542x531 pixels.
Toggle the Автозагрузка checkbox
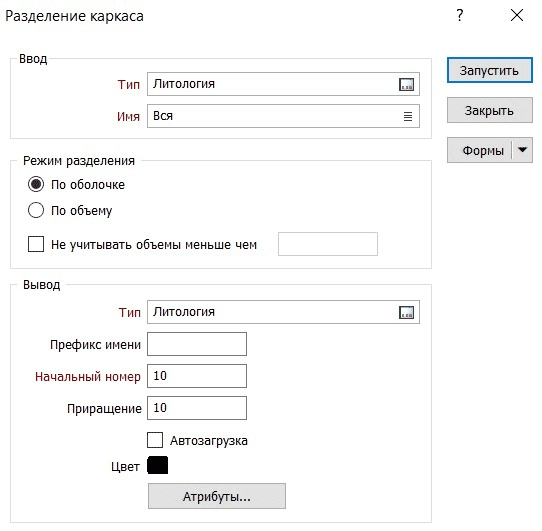click(155, 440)
